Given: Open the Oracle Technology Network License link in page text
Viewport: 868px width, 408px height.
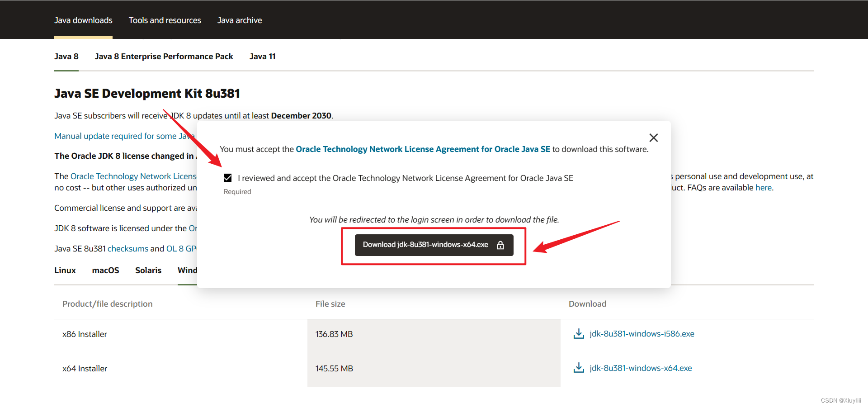Looking at the screenshot, I should click(x=134, y=176).
